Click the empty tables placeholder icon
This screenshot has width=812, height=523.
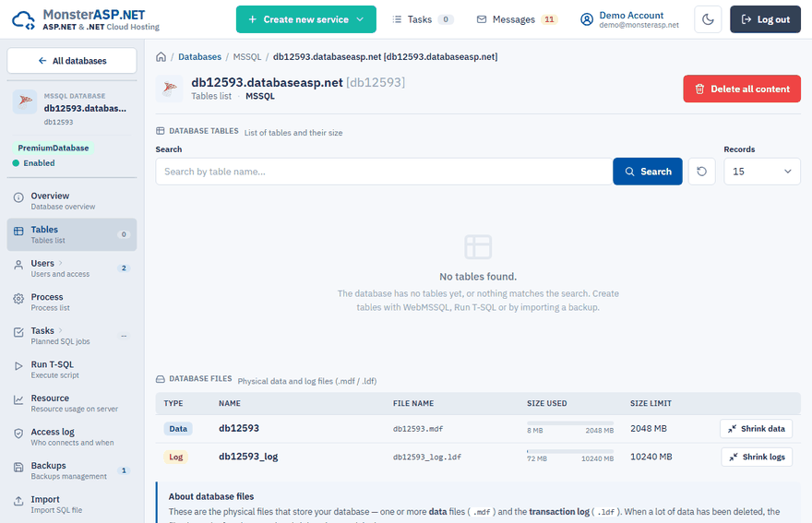[478, 247]
